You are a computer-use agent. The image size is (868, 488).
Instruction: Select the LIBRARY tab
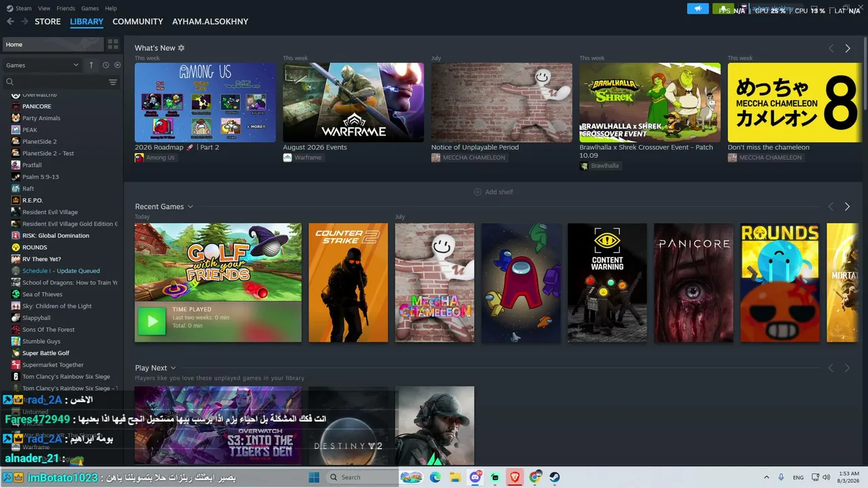[x=87, y=22]
